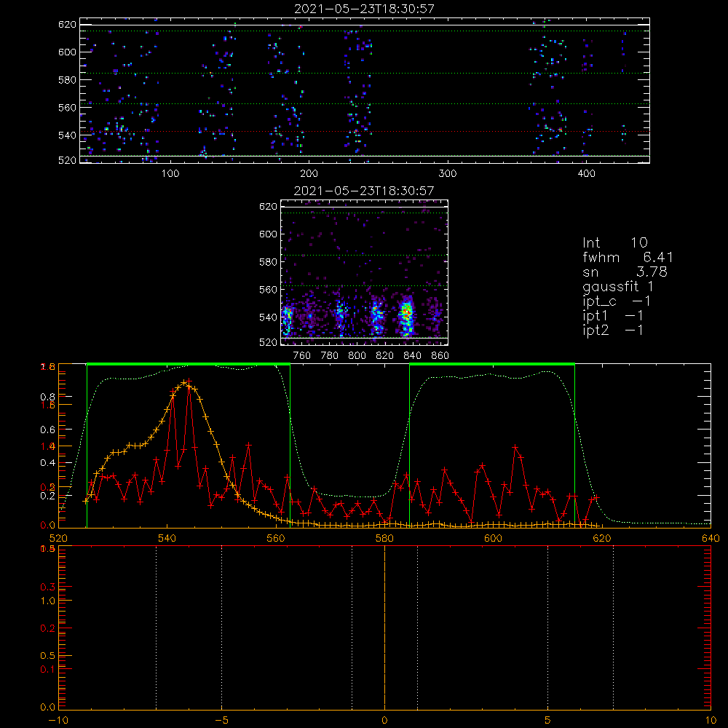Select the 400 x-axis label of top plot

(586, 174)
